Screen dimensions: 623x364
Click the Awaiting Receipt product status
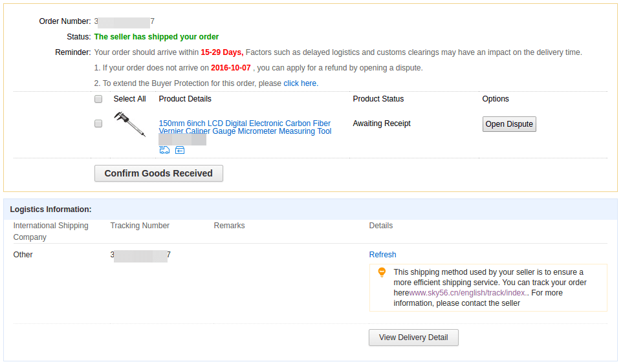pyautogui.click(x=382, y=123)
